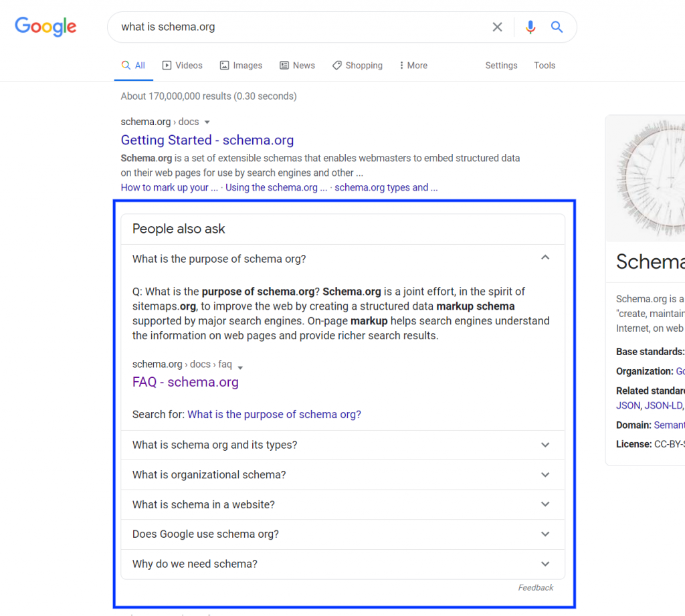685x616 pixels.
Task: Open the dropdown arrow beside schema.org › docs › faq
Action: pyautogui.click(x=240, y=367)
